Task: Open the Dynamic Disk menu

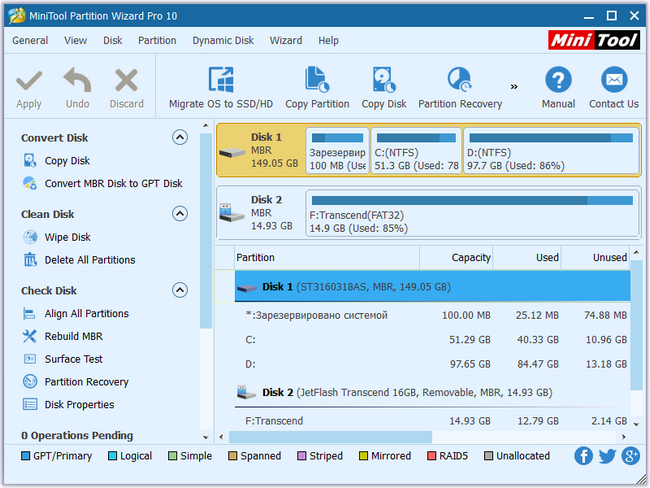Action: 223,40
